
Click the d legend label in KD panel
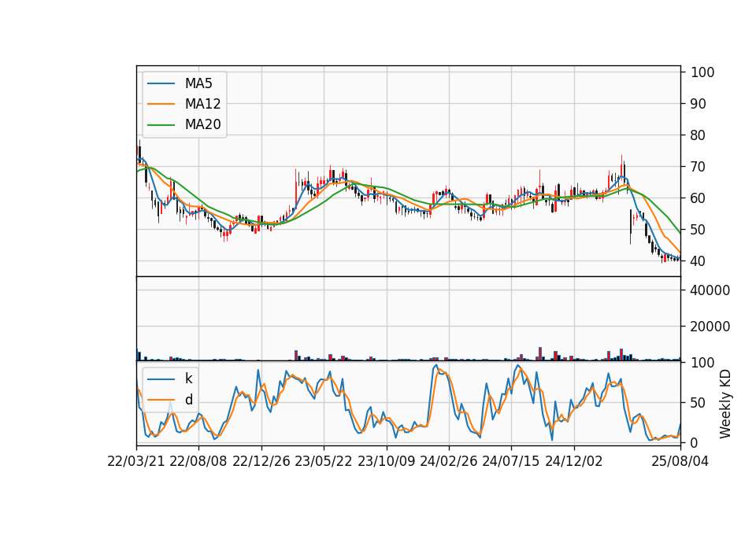coord(188,400)
